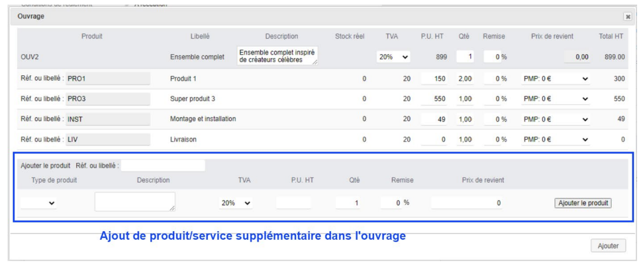Click Remise field in Montage et installation row
The height and width of the screenshot is (268, 644).
click(x=495, y=119)
